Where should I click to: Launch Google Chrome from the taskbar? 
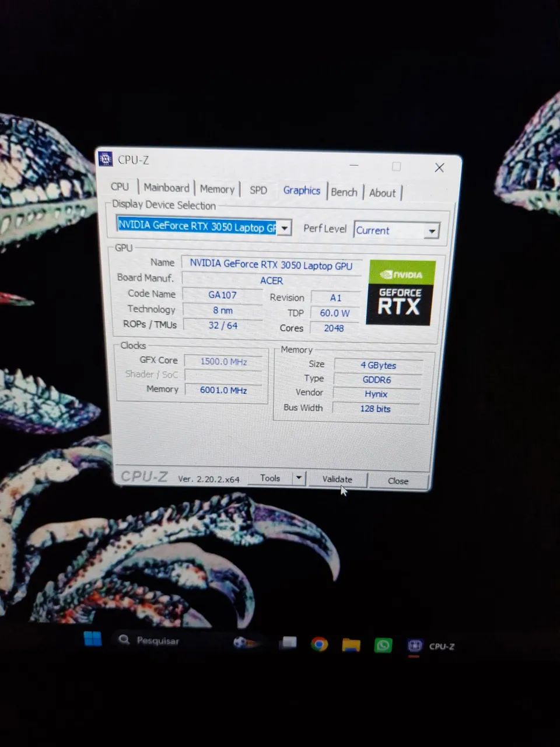[x=319, y=644]
